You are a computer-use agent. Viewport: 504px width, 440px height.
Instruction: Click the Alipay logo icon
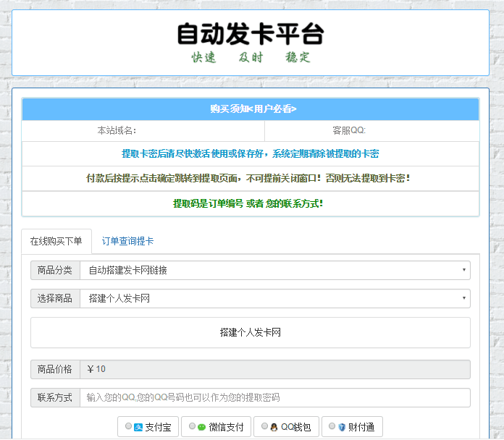click(x=138, y=427)
